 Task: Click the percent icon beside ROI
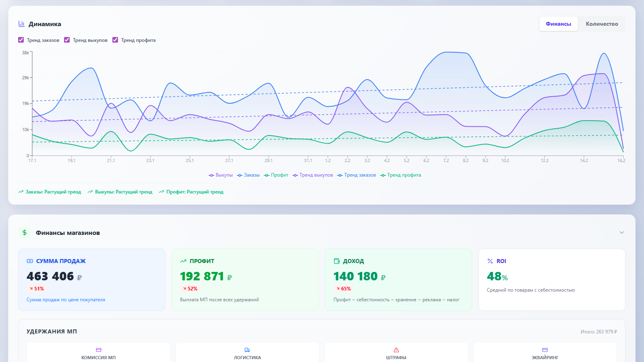click(x=490, y=261)
